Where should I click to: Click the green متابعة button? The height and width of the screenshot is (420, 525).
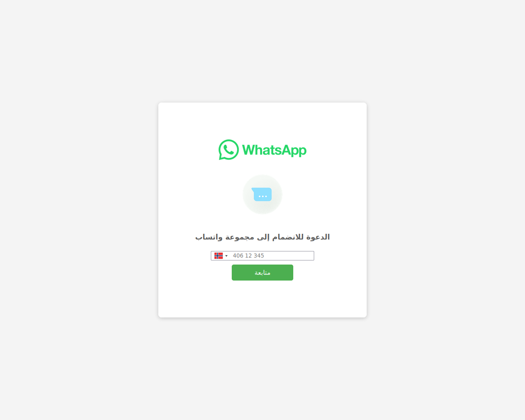[x=262, y=273]
